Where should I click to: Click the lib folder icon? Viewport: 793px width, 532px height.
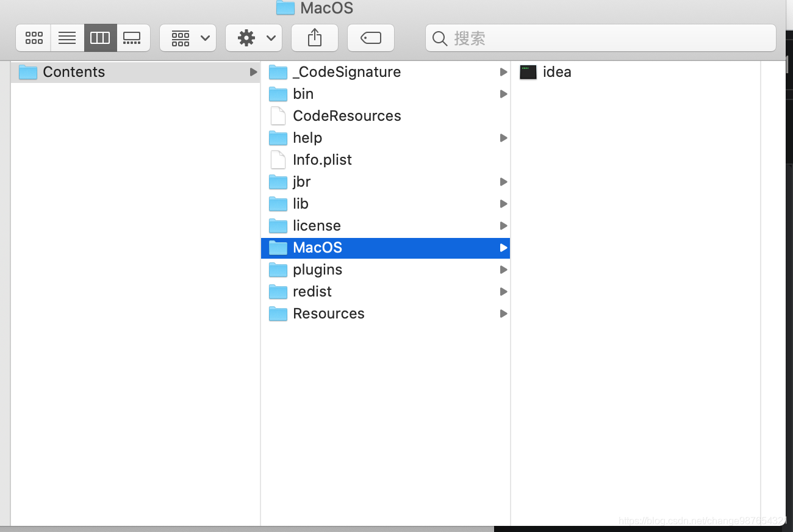coord(278,204)
